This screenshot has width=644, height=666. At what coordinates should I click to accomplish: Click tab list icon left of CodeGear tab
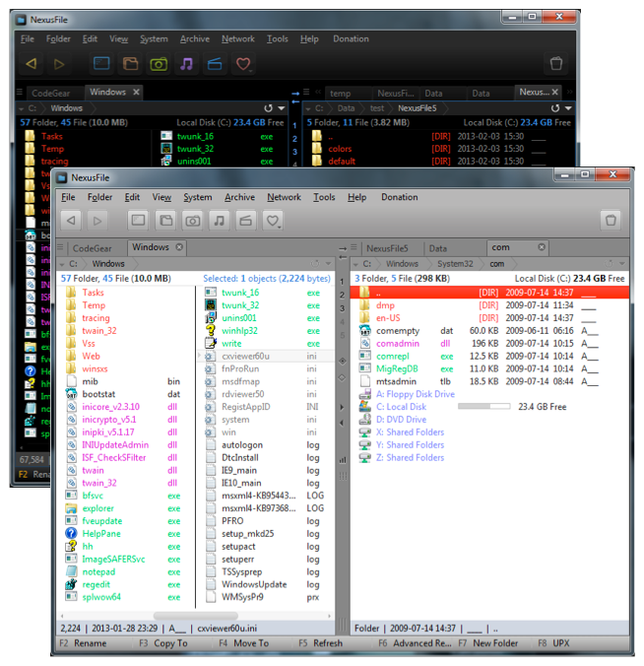[x=60, y=246]
